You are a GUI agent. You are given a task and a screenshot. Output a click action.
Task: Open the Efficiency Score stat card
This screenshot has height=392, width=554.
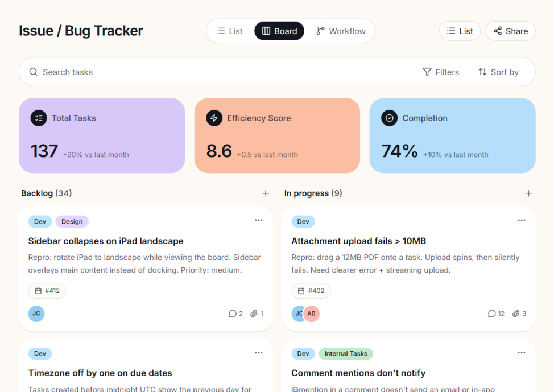coord(277,136)
